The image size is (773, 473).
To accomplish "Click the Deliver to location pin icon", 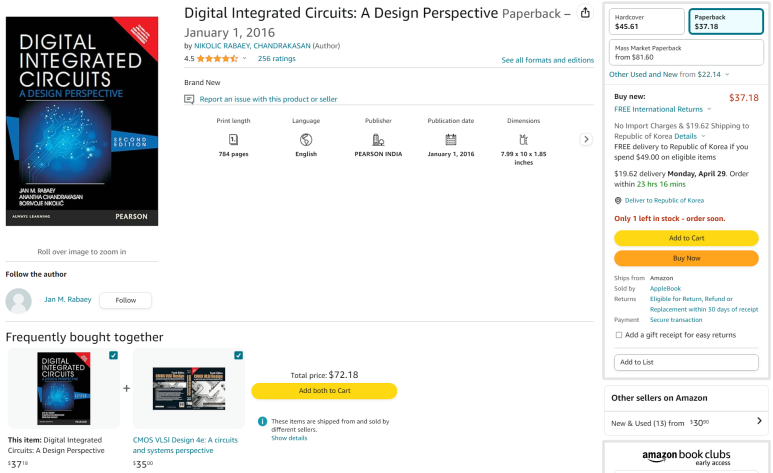I will coord(618,200).
